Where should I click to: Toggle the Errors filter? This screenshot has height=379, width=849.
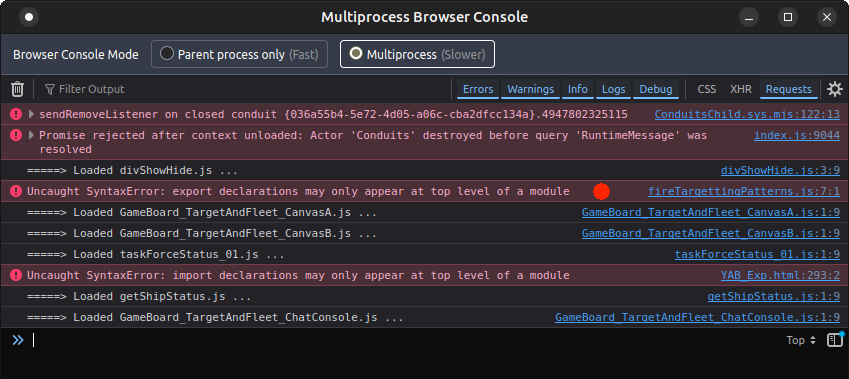[x=478, y=89]
